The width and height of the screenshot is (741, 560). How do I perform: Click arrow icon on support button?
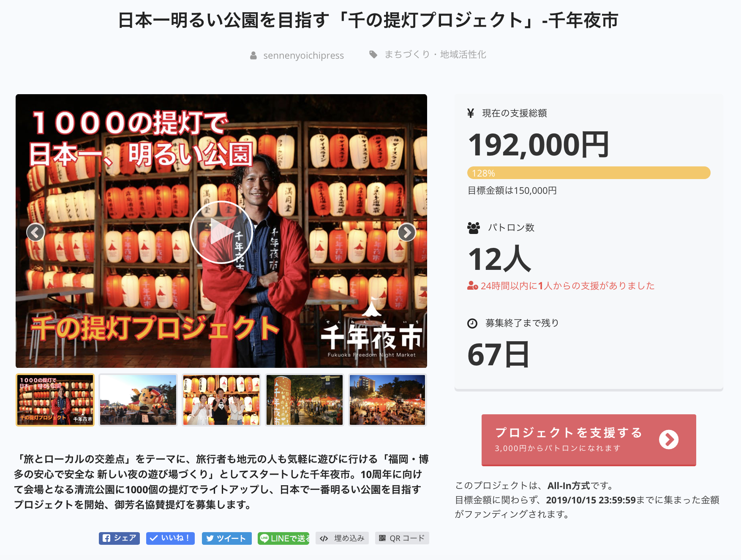[669, 440]
